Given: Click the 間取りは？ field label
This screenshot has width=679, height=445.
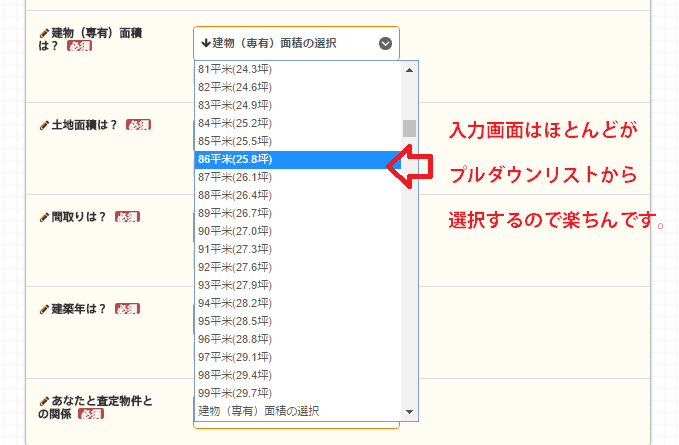Looking at the screenshot, I should 80,216.
